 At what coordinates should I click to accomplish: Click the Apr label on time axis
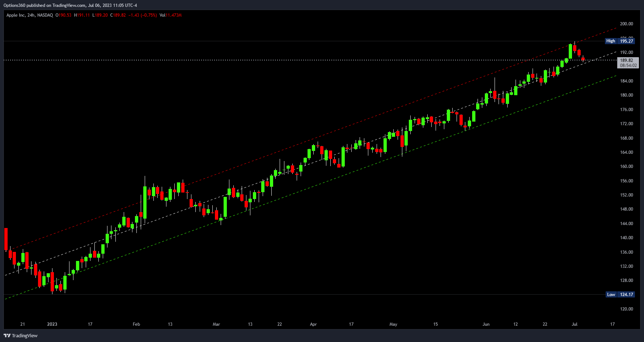pyautogui.click(x=313, y=324)
